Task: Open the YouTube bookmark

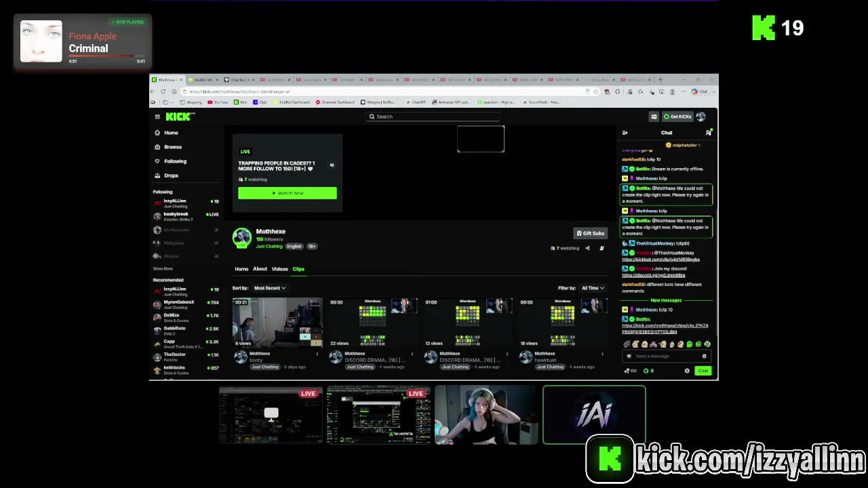Action: 218,102
